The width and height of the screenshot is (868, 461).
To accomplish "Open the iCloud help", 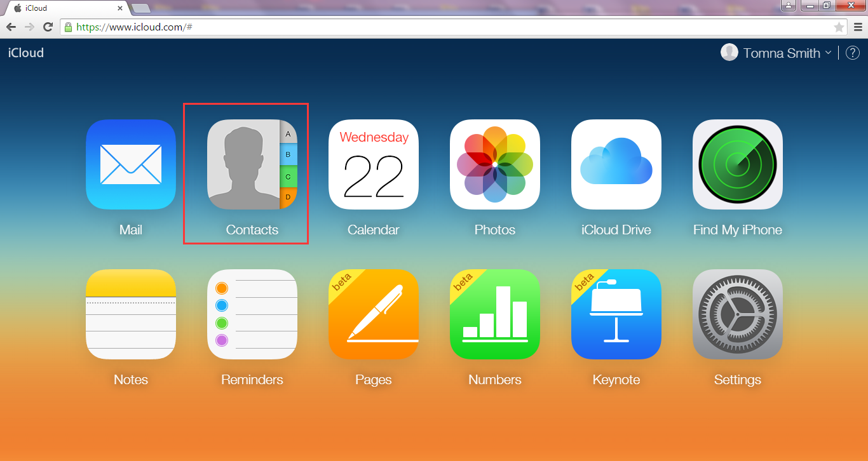I will 852,53.
